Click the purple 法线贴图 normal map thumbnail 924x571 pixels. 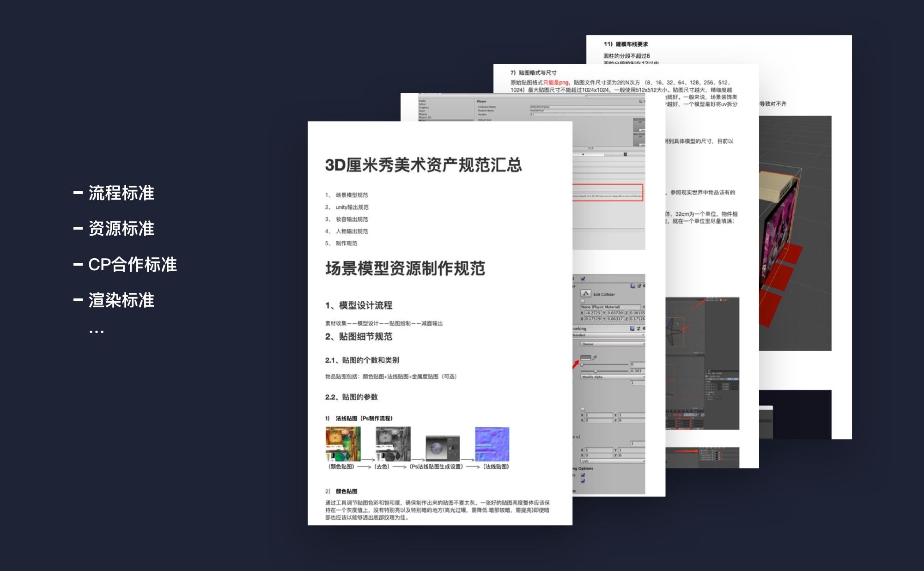pos(492,444)
